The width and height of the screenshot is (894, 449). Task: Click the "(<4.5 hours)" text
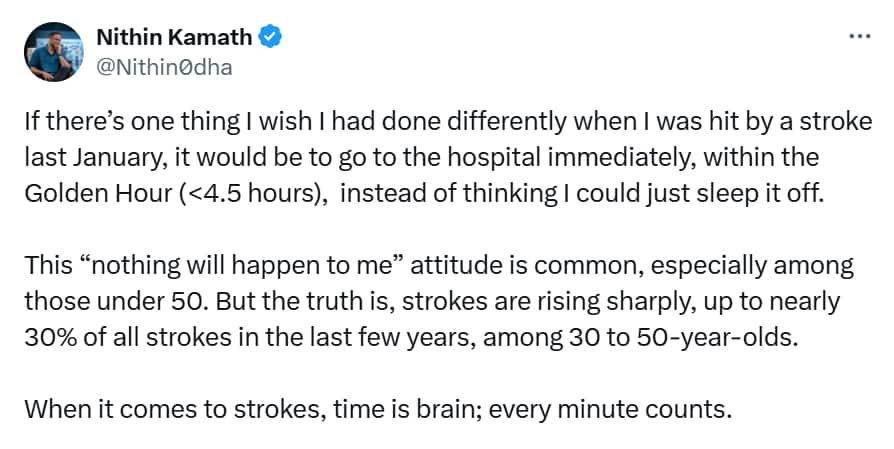click(x=253, y=194)
